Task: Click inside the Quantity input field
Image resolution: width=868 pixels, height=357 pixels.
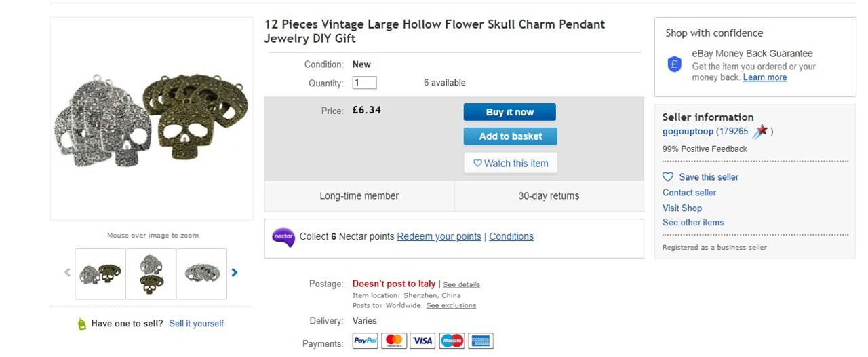Action: click(x=364, y=83)
